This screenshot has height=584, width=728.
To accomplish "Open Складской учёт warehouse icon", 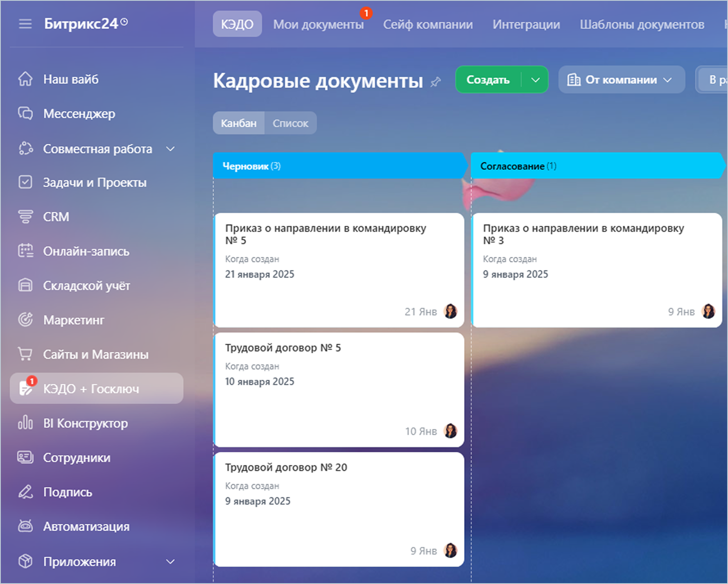I will [25, 285].
